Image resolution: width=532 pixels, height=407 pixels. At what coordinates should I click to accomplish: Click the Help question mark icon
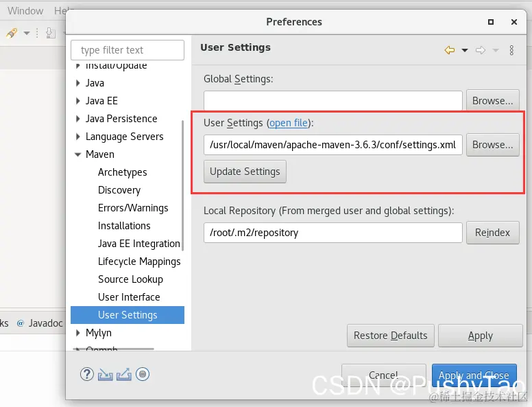point(87,374)
